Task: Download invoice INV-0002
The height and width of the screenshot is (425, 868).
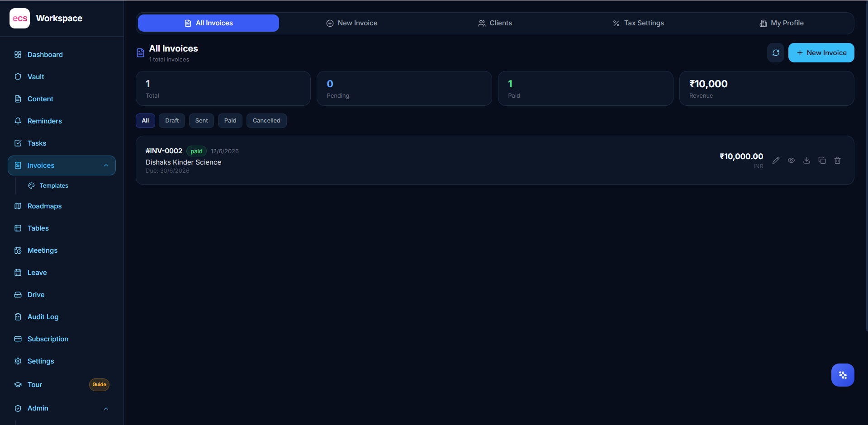Action: pos(806,161)
